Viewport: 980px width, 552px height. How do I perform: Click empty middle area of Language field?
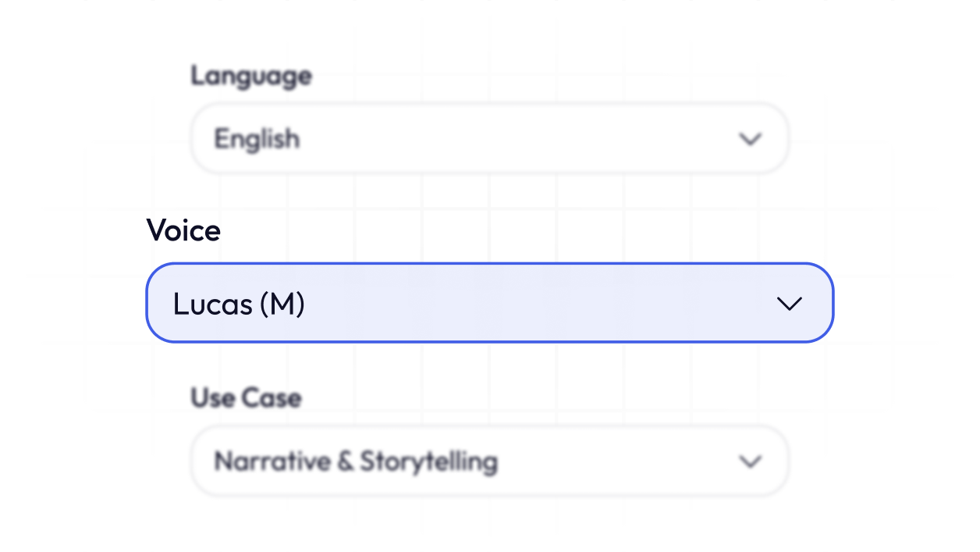tap(507, 139)
